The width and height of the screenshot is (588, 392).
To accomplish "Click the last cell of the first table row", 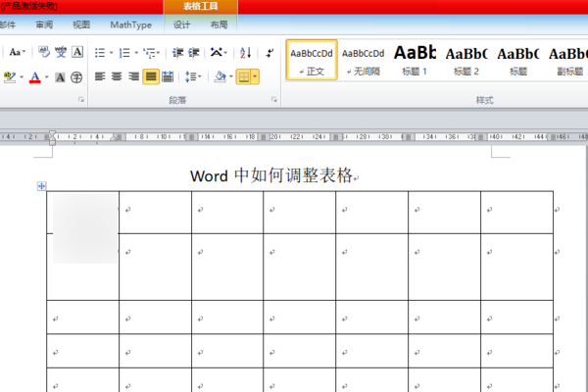I will coord(516,213).
